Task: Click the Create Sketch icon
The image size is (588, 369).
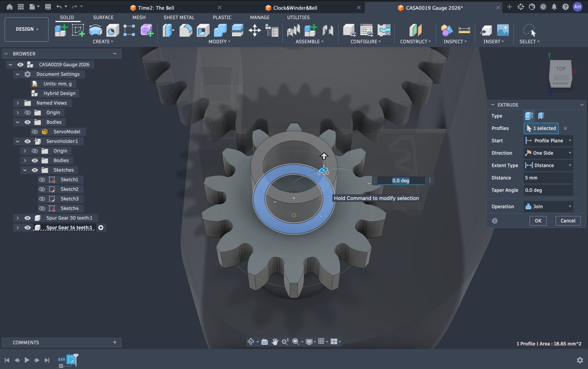Action: coord(78,30)
